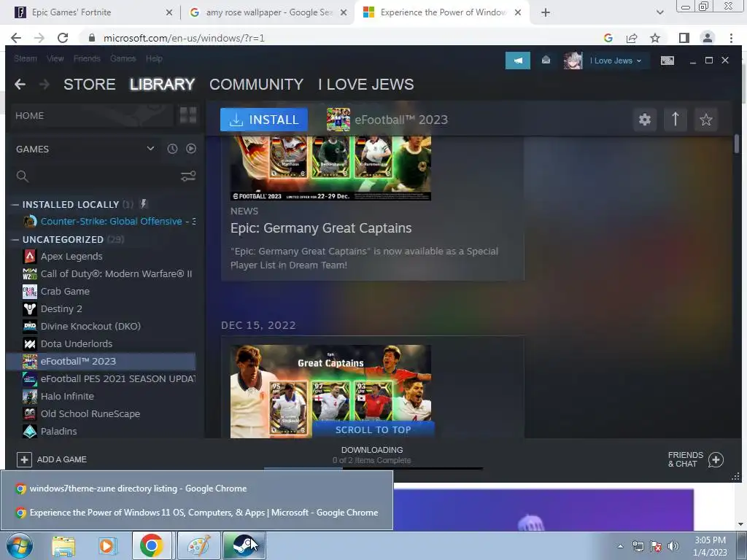Select eFootball PES 2021 SEASON UPDATE
The height and width of the screenshot is (560, 747).
tap(109, 379)
